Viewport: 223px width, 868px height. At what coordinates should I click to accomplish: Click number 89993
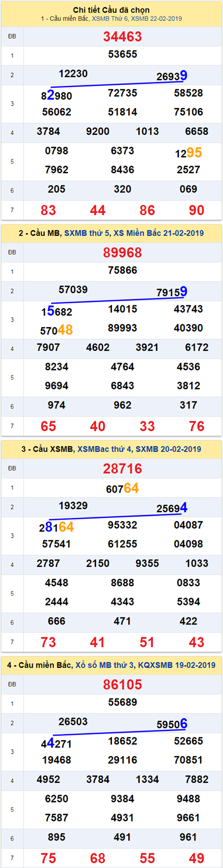tap(123, 328)
